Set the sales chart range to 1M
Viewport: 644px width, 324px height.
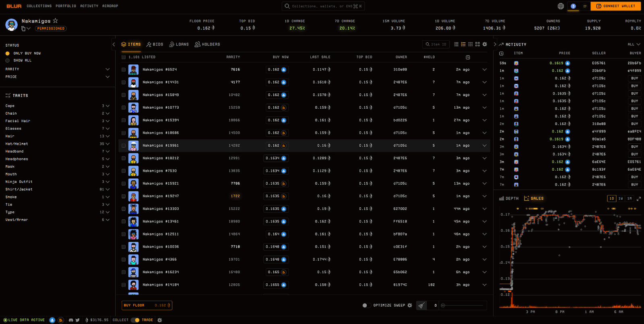coord(630,198)
